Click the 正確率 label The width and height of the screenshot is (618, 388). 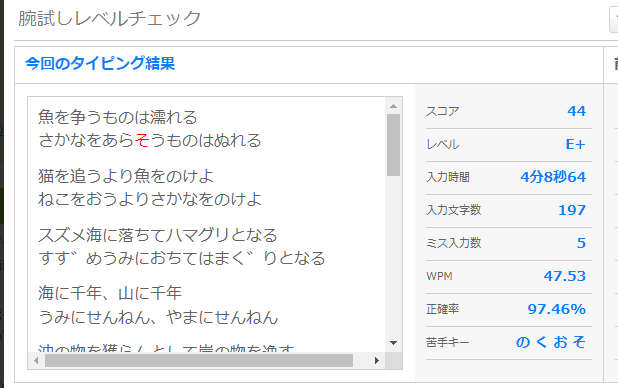coord(443,309)
